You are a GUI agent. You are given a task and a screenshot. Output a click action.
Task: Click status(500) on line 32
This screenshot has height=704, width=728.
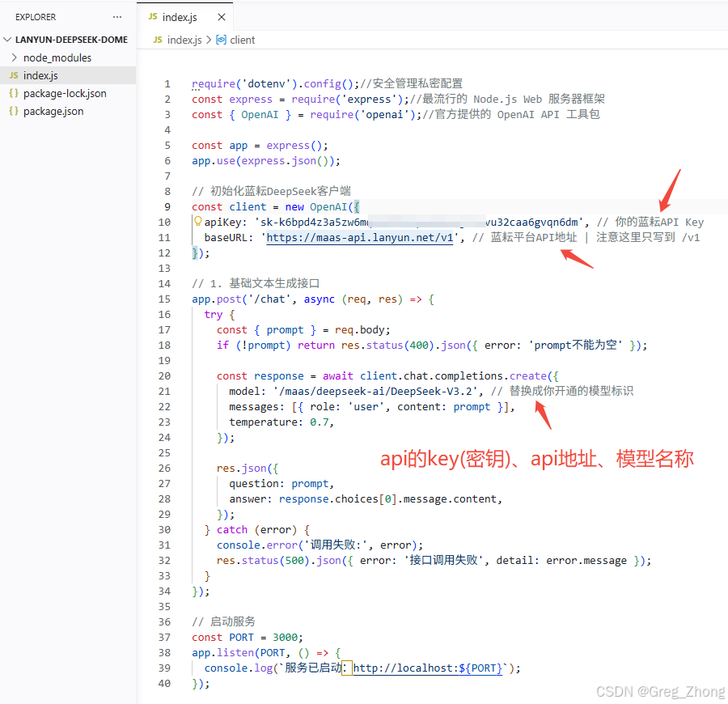[276, 561]
